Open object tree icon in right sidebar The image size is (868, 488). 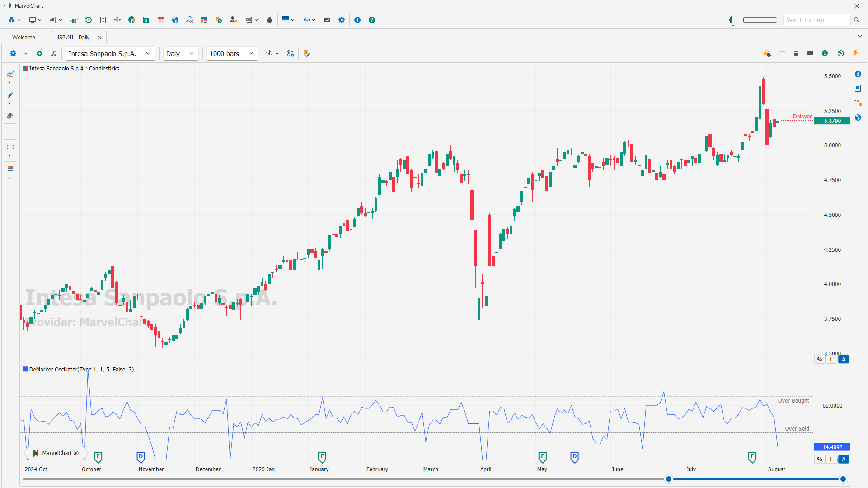(x=858, y=103)
